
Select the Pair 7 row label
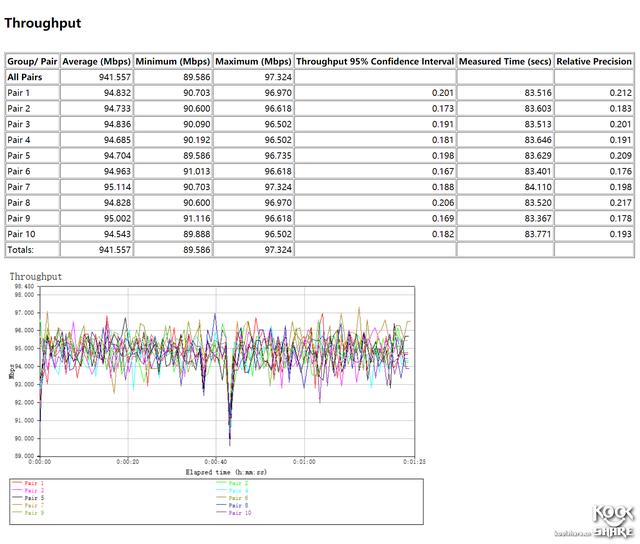pos(20,186)
